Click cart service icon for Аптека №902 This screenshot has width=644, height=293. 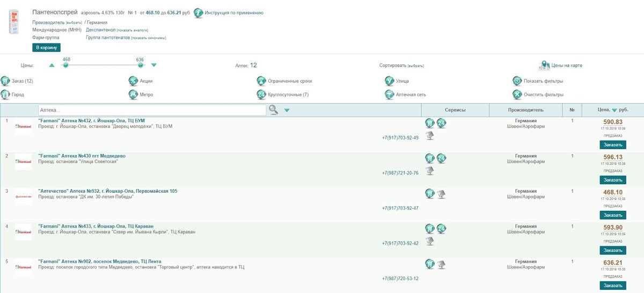[x=430, y=264]
